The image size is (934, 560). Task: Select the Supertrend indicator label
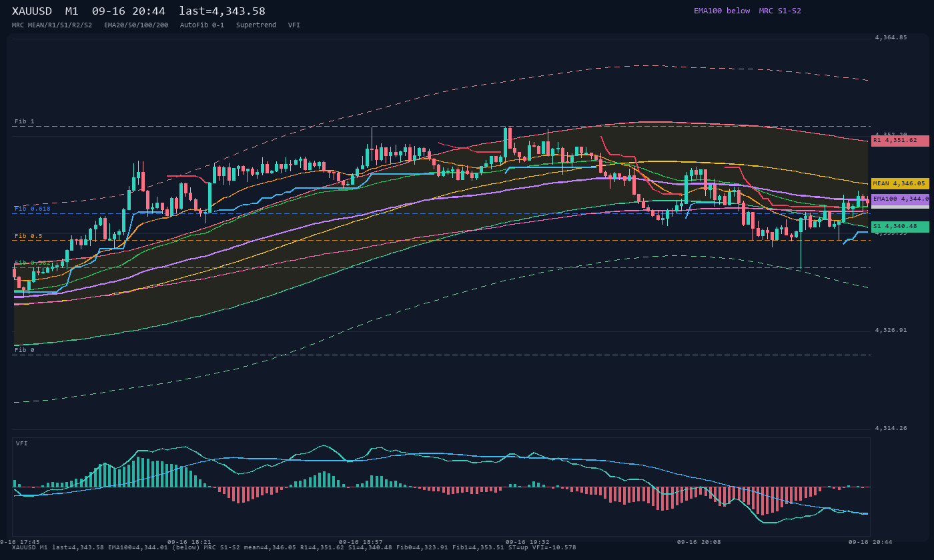(x=256, y=25)
